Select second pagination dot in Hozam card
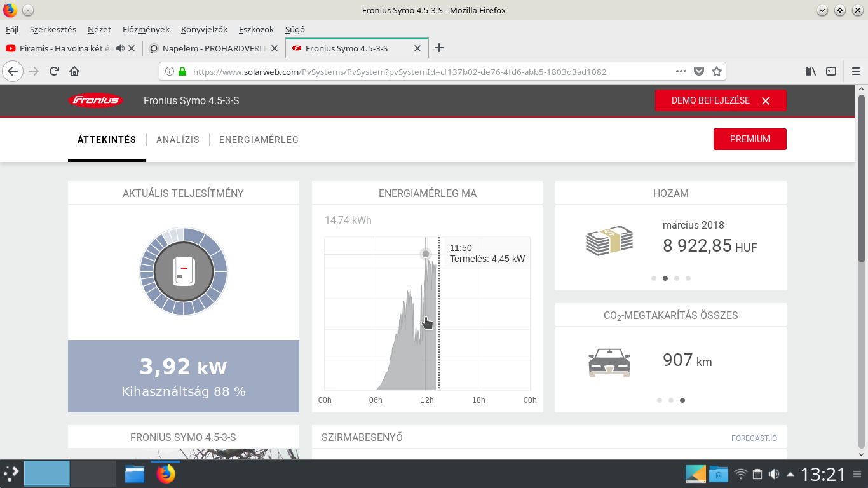 665,278
